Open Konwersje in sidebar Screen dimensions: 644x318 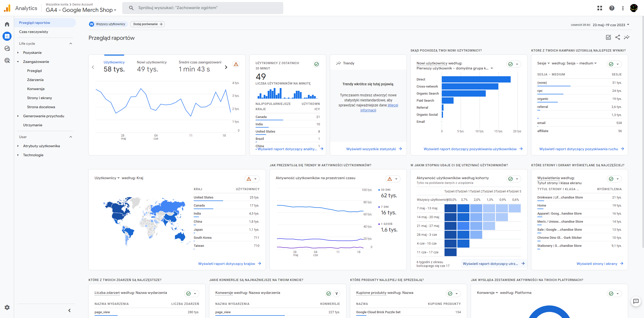pos(36,89)
